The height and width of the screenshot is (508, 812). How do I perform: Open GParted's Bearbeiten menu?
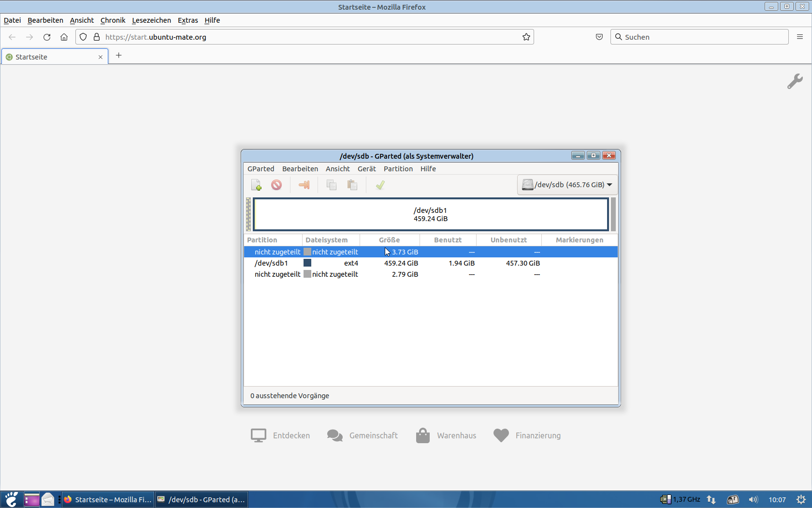(x=300, y=169)
